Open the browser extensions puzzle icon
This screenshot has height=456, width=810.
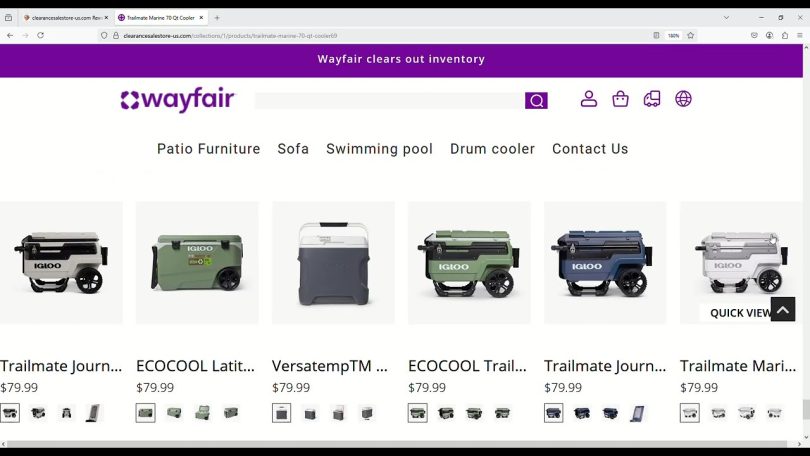pos(785,36)
